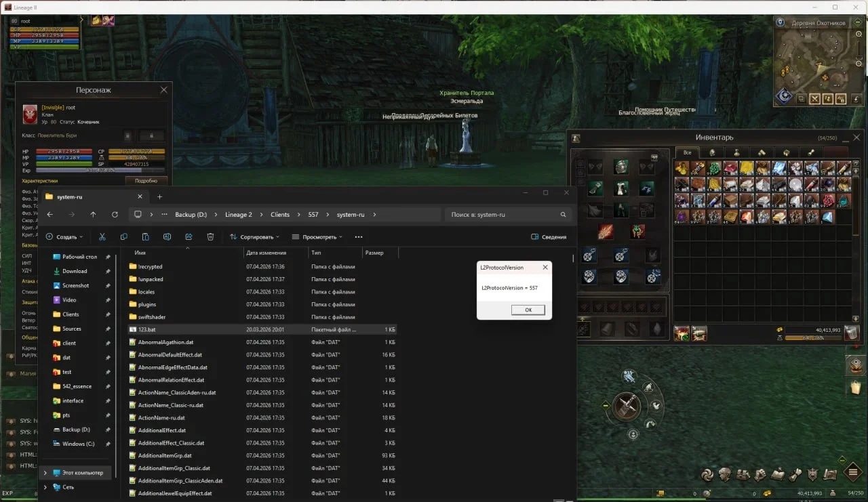868x502 pixels.
Task: Click the crossed swords auto-attack wheel icon
Action: pyautogui.click(x=627, y=406)
